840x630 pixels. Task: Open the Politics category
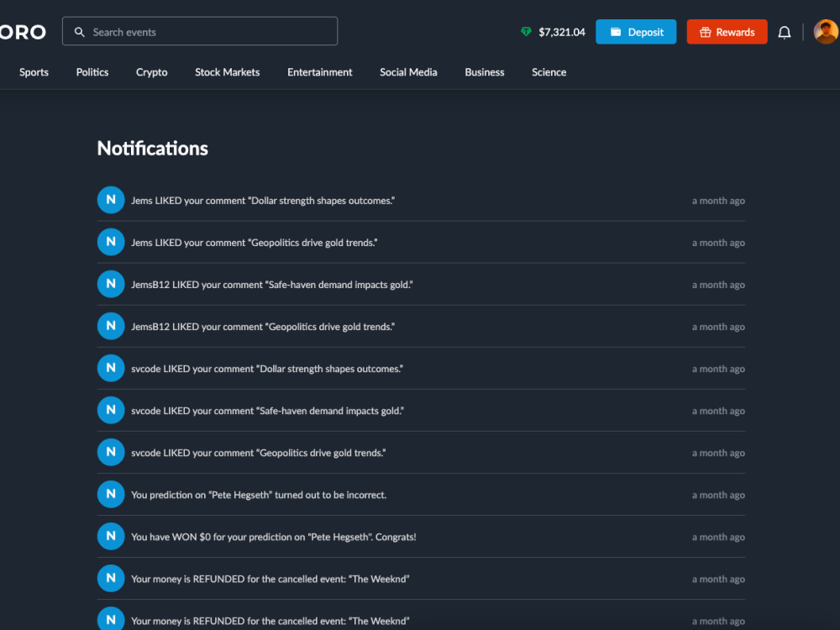[92, 71]
